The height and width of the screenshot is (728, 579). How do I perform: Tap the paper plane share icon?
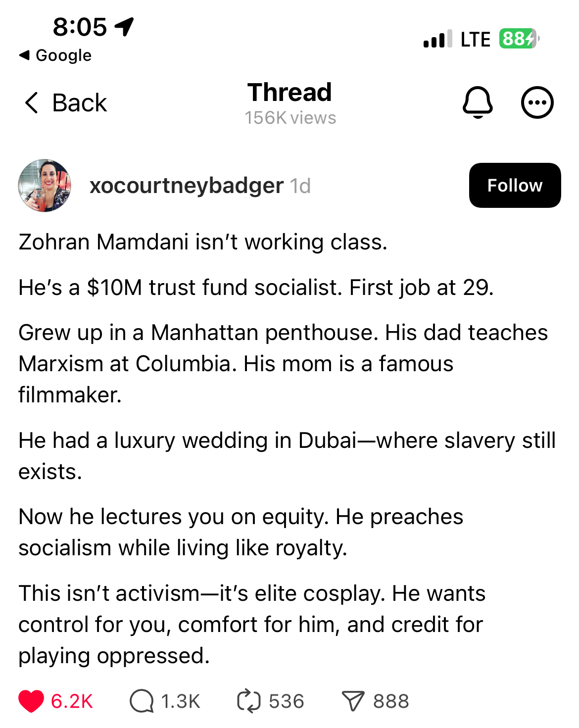tap(353, 701)
